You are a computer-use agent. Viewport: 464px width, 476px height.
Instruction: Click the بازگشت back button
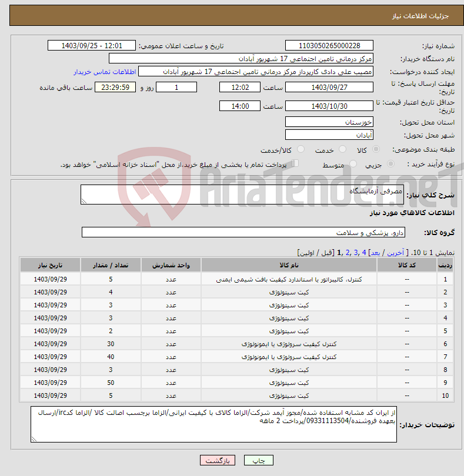(218, 460)
